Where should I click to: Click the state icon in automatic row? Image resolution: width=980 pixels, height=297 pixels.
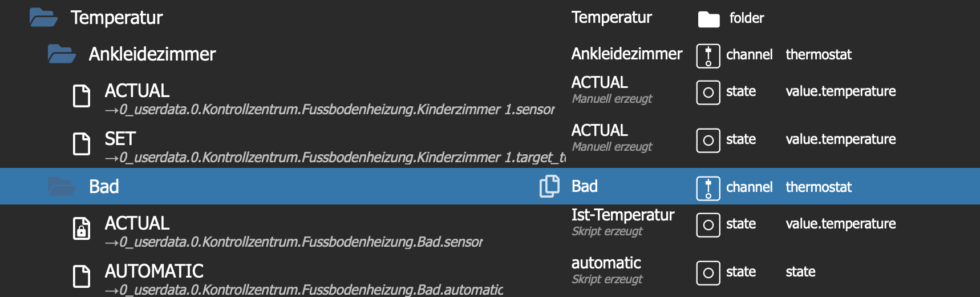[x=708, y=273]
